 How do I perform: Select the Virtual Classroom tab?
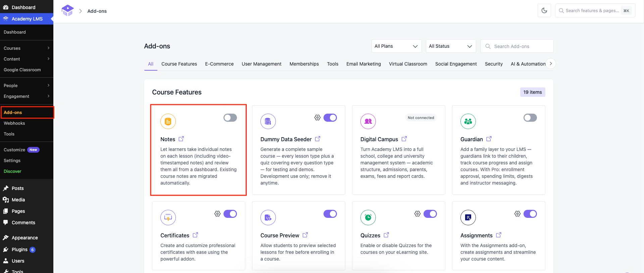pos(408,64)
